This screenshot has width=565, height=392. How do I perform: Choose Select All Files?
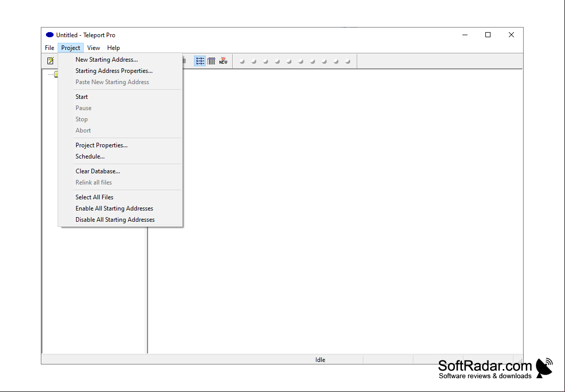point(120,197)
